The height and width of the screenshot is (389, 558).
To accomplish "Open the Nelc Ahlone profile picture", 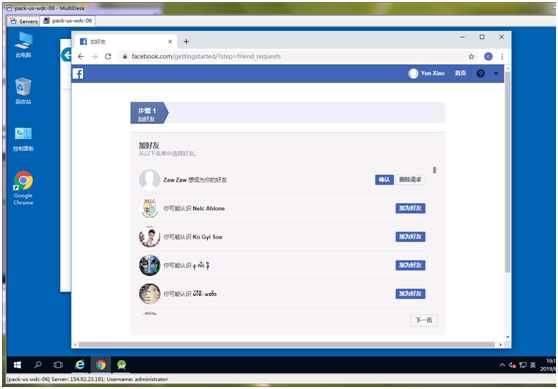I will click(149, 208).
